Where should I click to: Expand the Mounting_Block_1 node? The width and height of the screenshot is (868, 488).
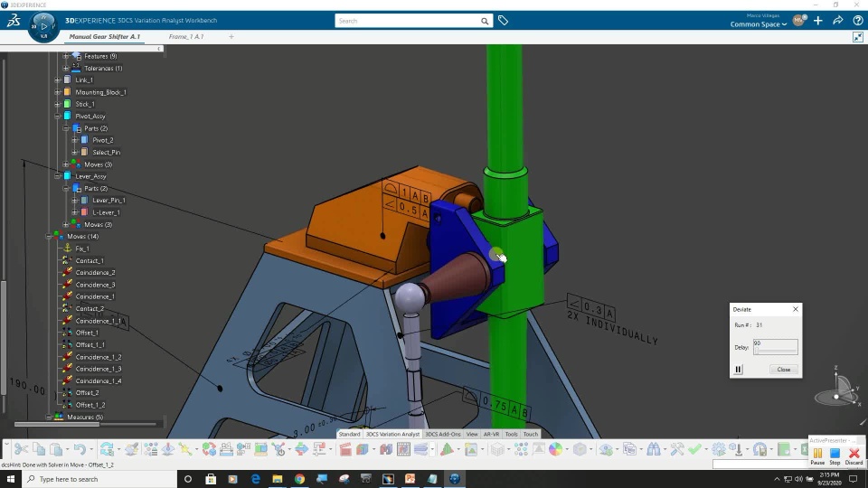click(x=58, y=92)
